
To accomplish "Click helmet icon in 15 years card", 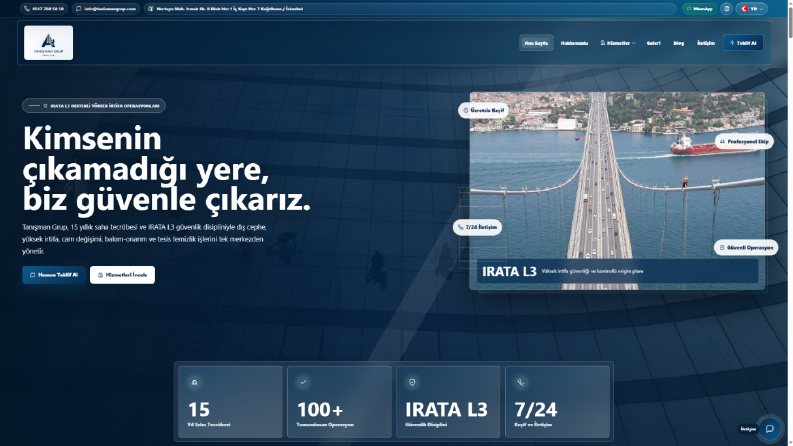I will coord(194,382).
